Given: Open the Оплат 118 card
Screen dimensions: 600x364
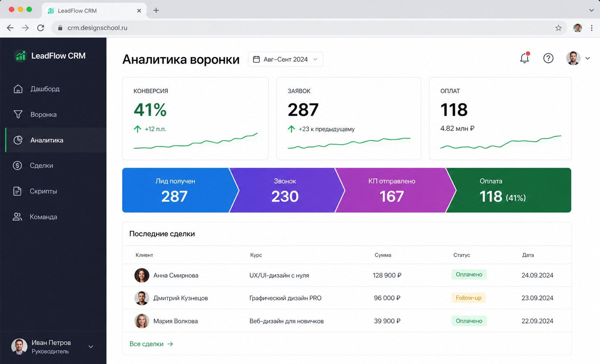Looking at the screenshot, I should [x=500, y=118].
